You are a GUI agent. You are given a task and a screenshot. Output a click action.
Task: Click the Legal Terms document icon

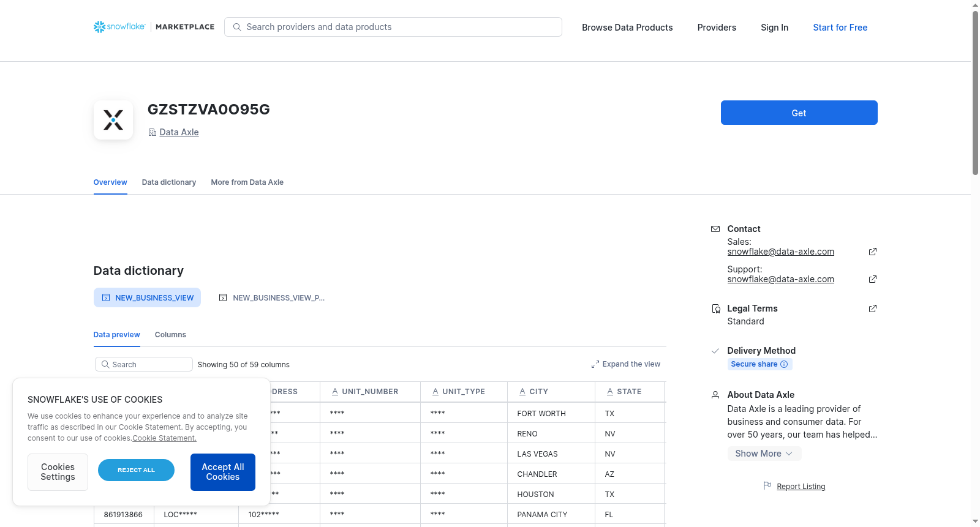pyautogui.click(x=715, y=308)
